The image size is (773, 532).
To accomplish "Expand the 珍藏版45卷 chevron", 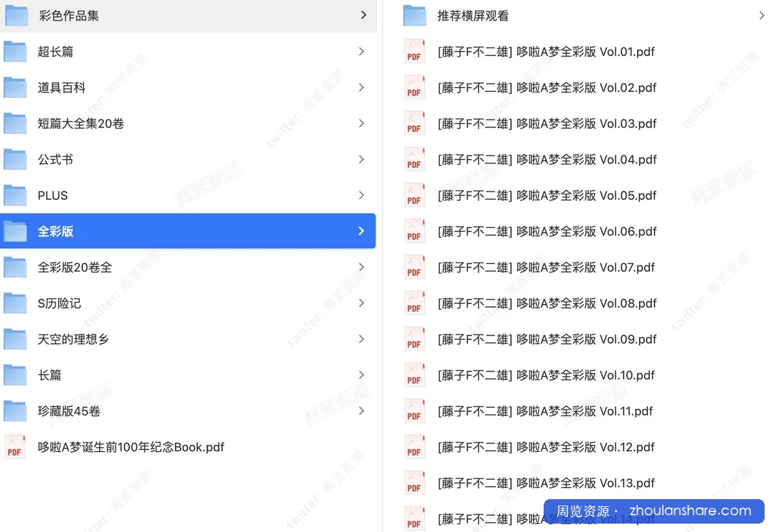I will pos(361,412).
